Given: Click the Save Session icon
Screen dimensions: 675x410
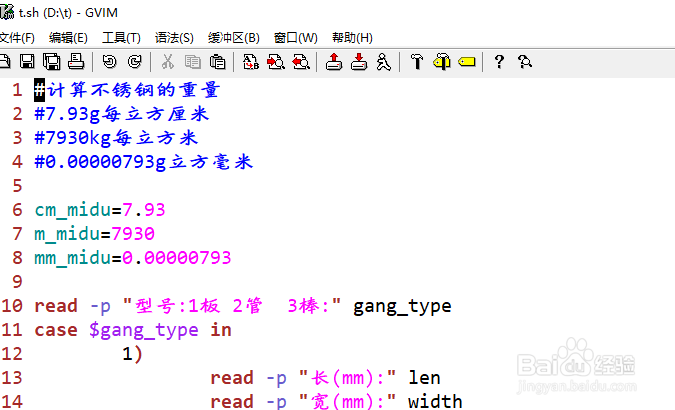Looking at the screenshot, I should (x=359, y=62).
